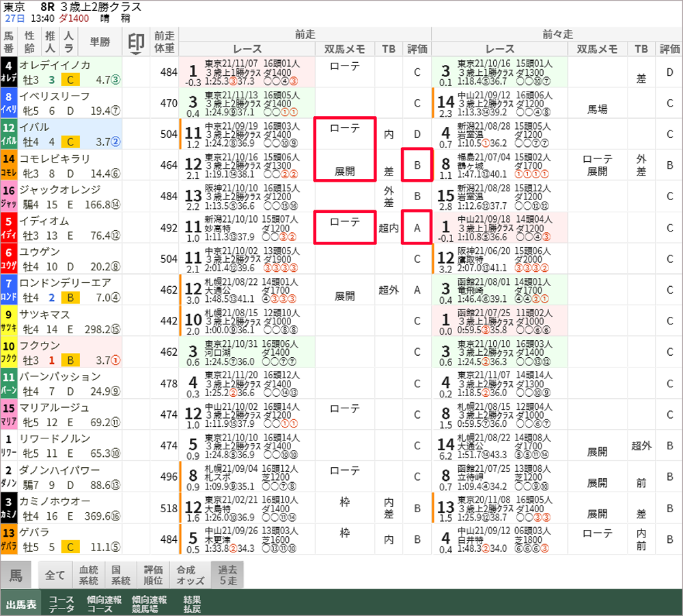The image size is (683, 616).
Task: Click ロンドンデリーエア's 超外 TB cell
Action: (389, 290)
